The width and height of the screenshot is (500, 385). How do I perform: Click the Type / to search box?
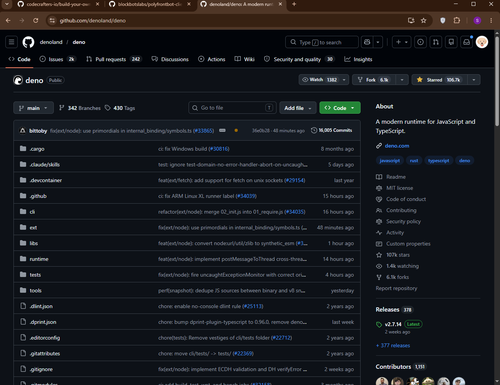[322, 42]
